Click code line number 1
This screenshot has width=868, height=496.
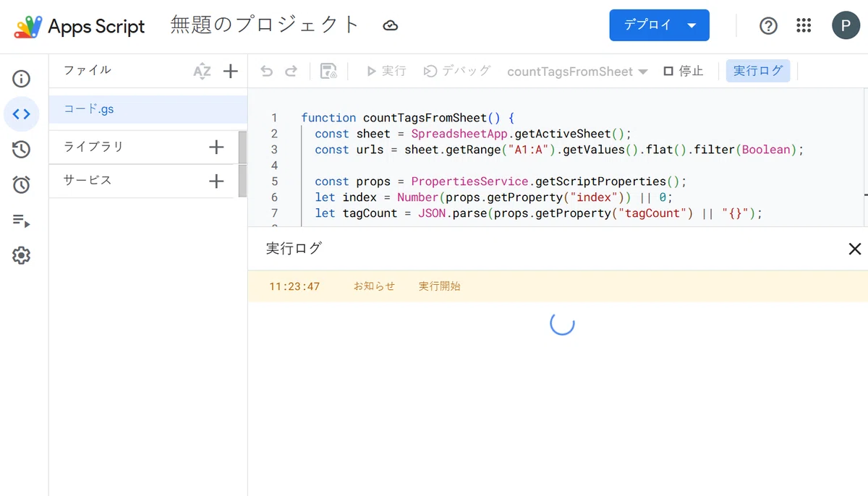(x=274, y=118)
